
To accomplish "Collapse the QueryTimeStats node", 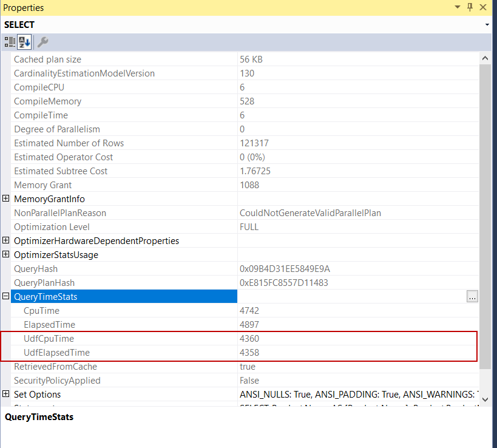I will point(5,296).
